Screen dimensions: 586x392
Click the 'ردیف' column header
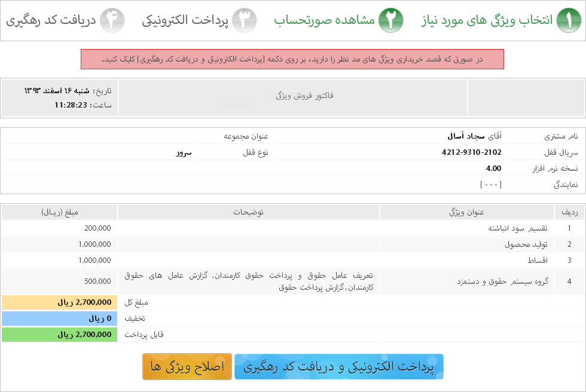[569, 212]
